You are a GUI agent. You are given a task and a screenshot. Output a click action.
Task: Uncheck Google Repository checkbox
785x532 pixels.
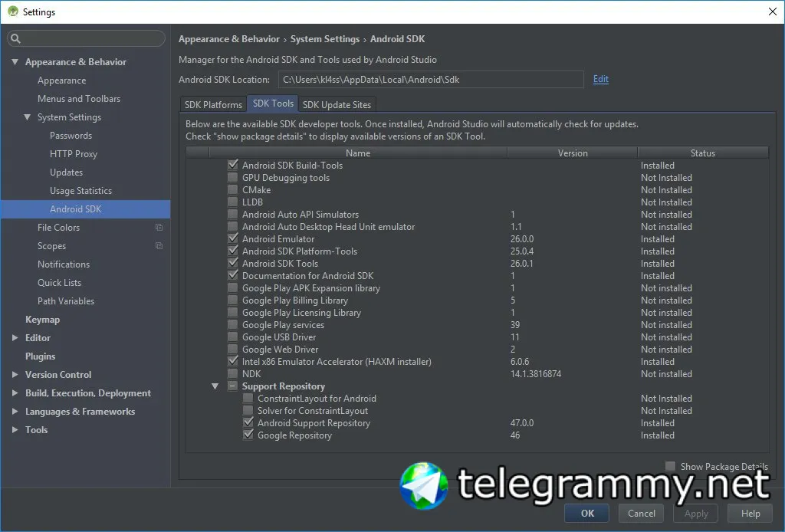click(x=248, y=435)
